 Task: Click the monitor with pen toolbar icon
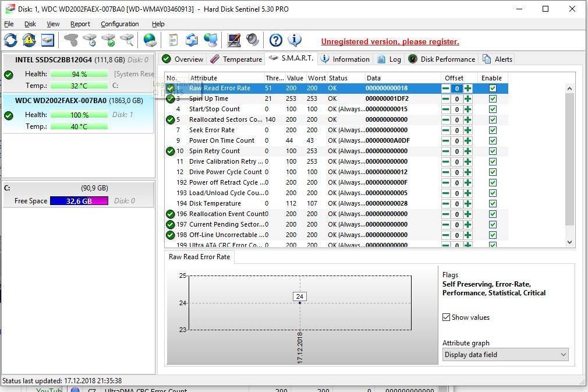pyautogui.click(x=234, y=40)
